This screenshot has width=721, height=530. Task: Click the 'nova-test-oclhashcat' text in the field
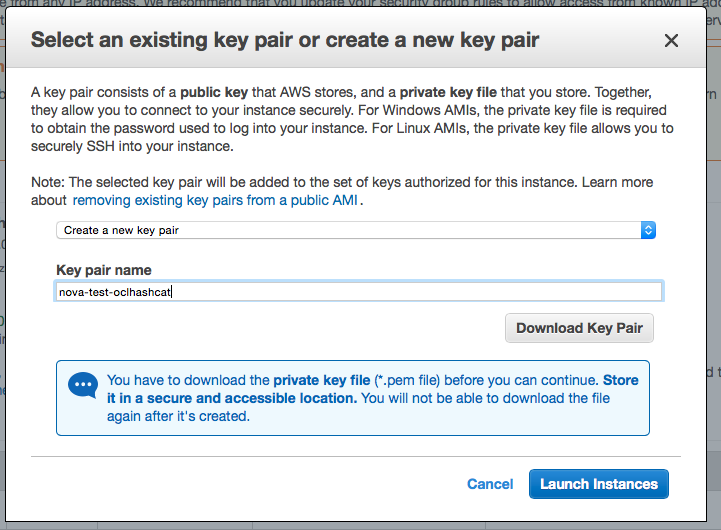point(115,292)
